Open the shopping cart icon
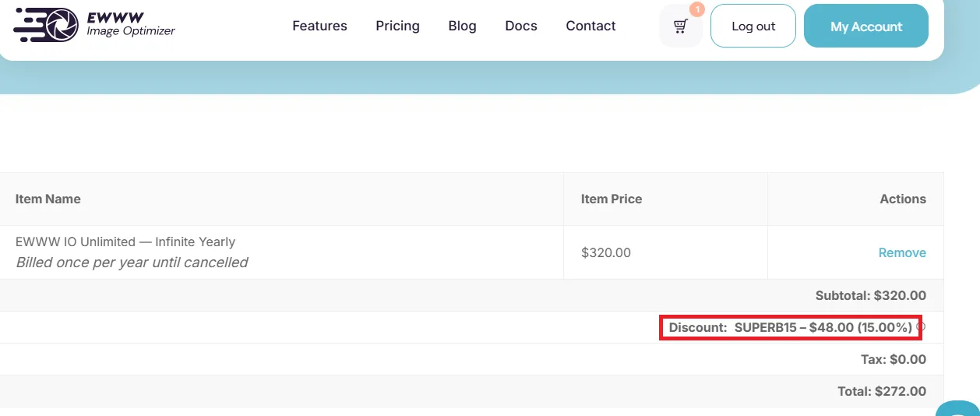This screenshot has width=980, height=416. pyautogui.click(x=681, y=26)
